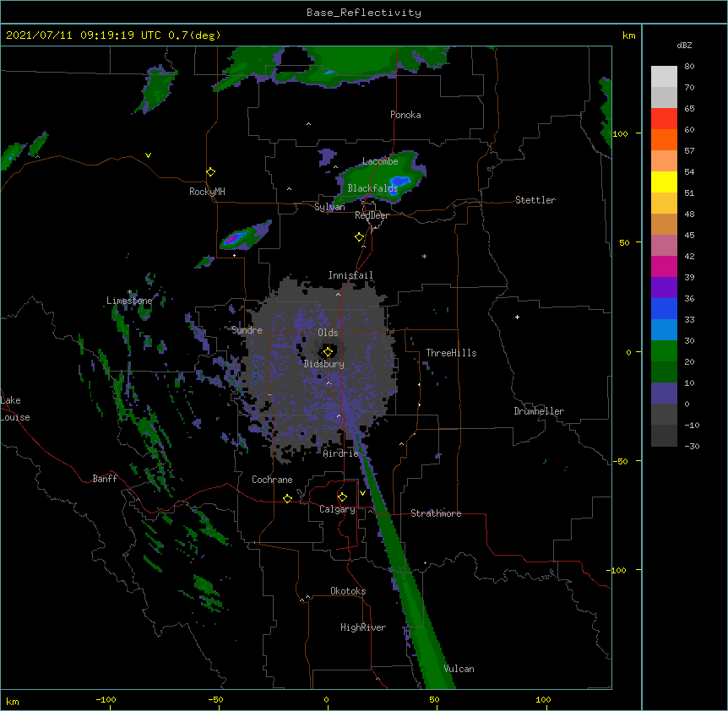Click the ThreeHills city label
The height and width of the screenshot is (711, 728).
(x=451, y=353)
